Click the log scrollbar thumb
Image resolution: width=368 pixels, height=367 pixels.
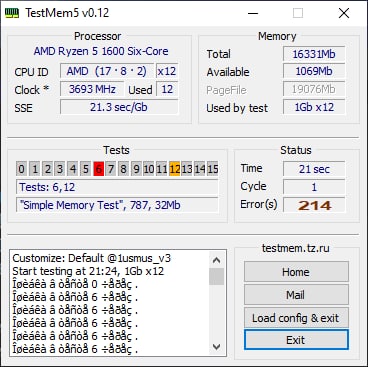(217, 276)
